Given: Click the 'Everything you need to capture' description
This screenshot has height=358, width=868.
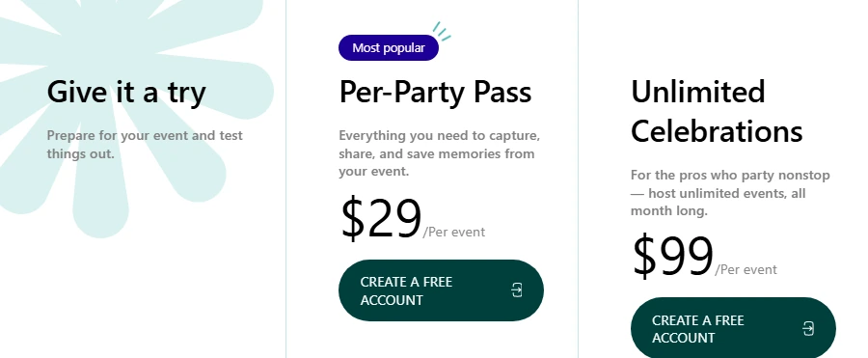Looking at the screenshot, I should tap(439, 153).
